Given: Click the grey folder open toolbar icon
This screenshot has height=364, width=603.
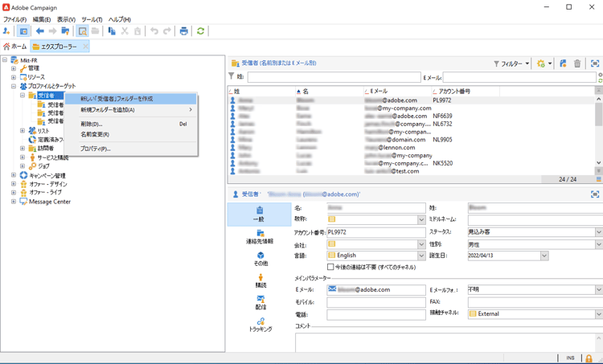Looking at the screenshot, I should [x=96, y=31].
